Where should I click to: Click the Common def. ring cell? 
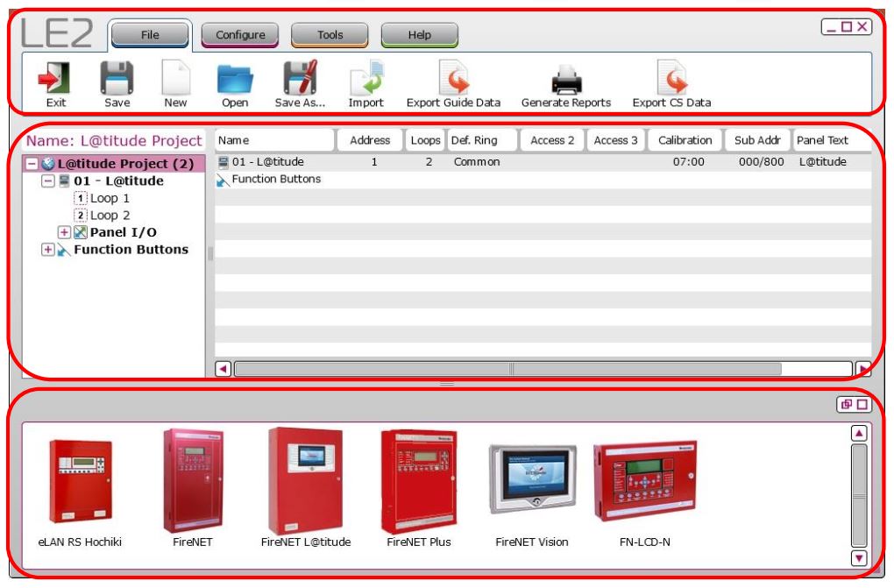coord(477,162)
